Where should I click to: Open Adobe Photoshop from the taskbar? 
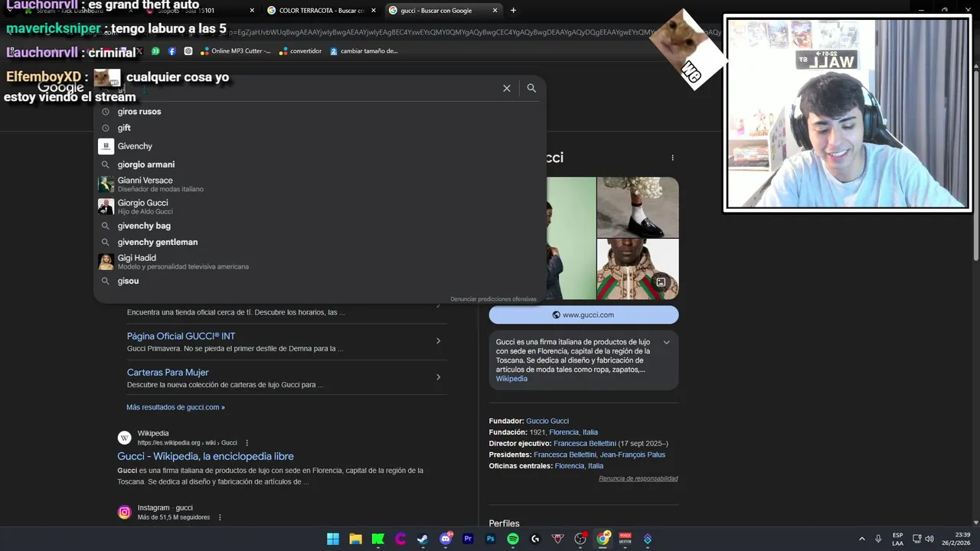491,540
